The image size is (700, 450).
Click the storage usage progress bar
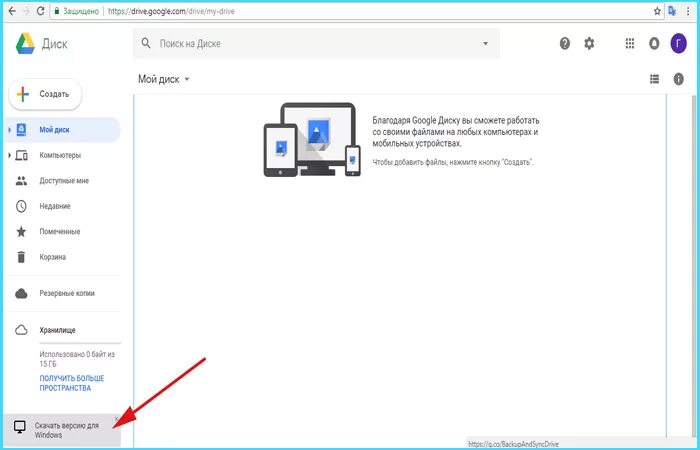tap(80, 343)
